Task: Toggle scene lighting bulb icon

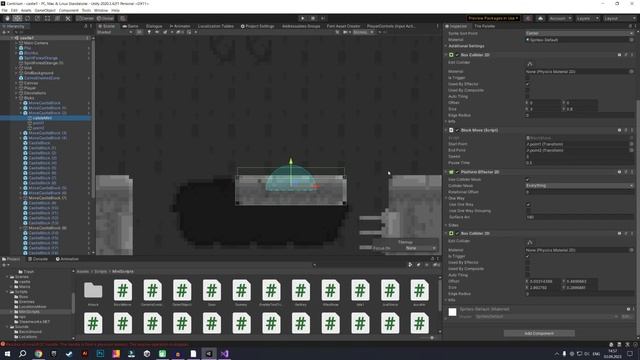Action: 149,32
